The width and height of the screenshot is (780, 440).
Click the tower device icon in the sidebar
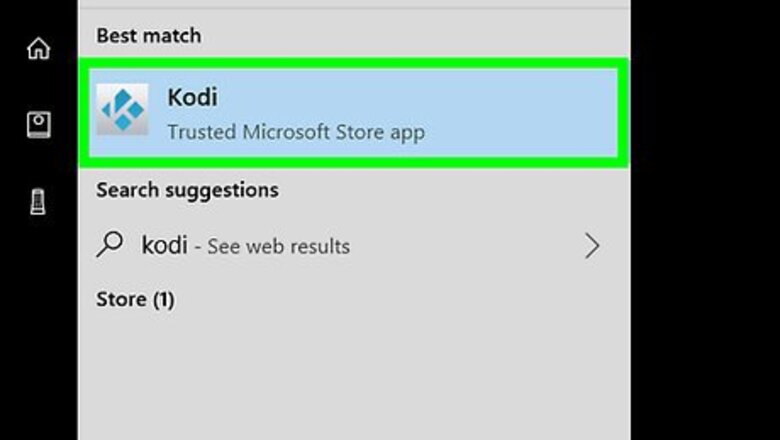pyautogui.click(x=38, y=201)
